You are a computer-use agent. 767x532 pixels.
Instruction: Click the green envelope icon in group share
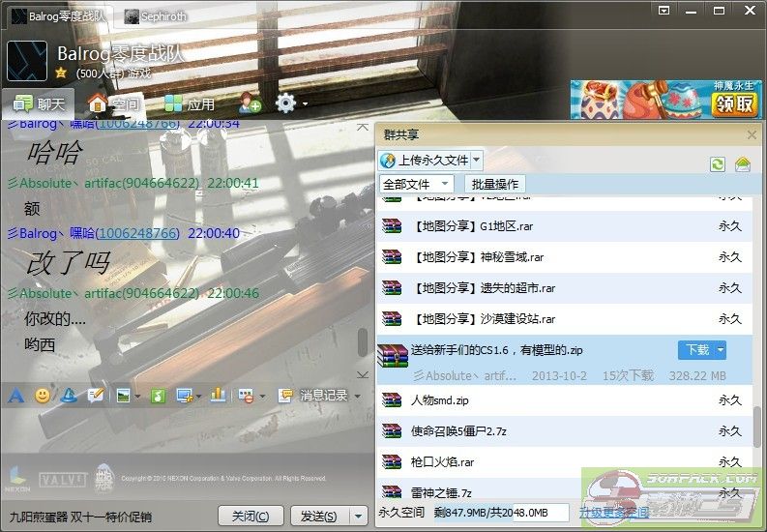pyautogui.click(x=742, y=164)
